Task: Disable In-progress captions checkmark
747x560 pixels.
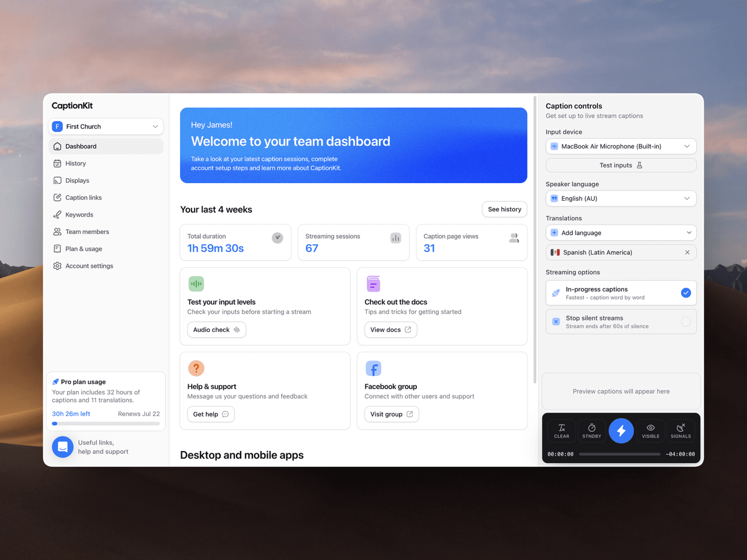Action: coord(686,293)
